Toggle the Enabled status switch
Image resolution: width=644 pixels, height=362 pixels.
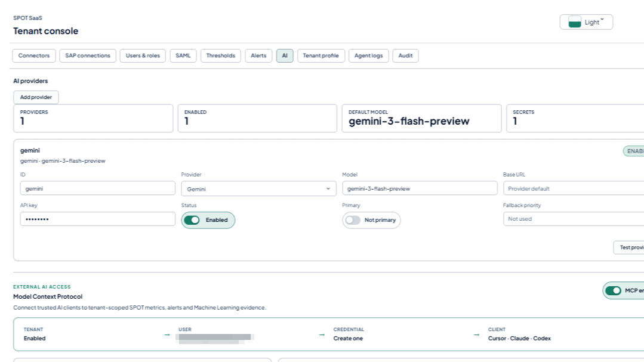click(x=208, y=220)
